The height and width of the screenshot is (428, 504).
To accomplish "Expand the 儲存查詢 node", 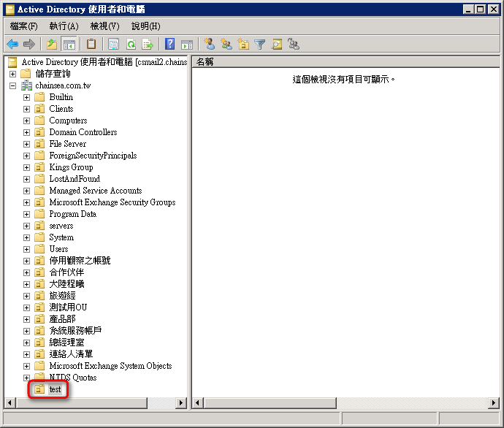I will pos(12,74).
